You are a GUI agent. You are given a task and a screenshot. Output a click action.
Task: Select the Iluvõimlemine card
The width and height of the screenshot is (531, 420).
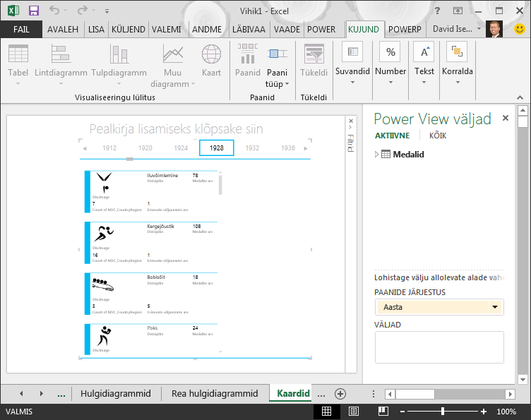(x=151, y=191)
